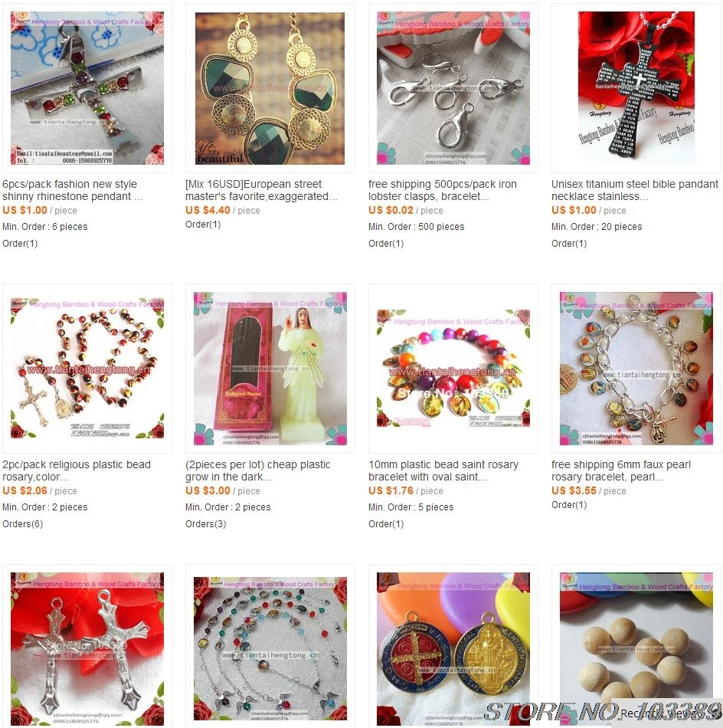Follow '(2pieces per lot) cheap plastic' title link
This screenshot has height=728, width=723.
pyautogui.click(x=258, y=471)
